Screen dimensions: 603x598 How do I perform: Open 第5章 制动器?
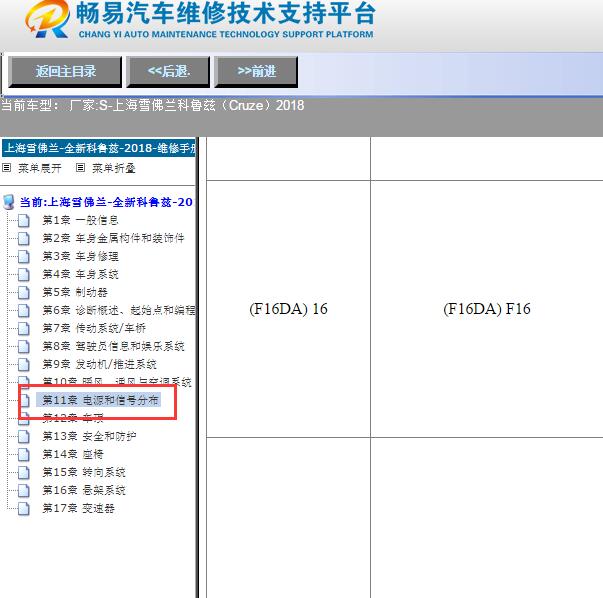pyautogui.click(x=75, y=293)
